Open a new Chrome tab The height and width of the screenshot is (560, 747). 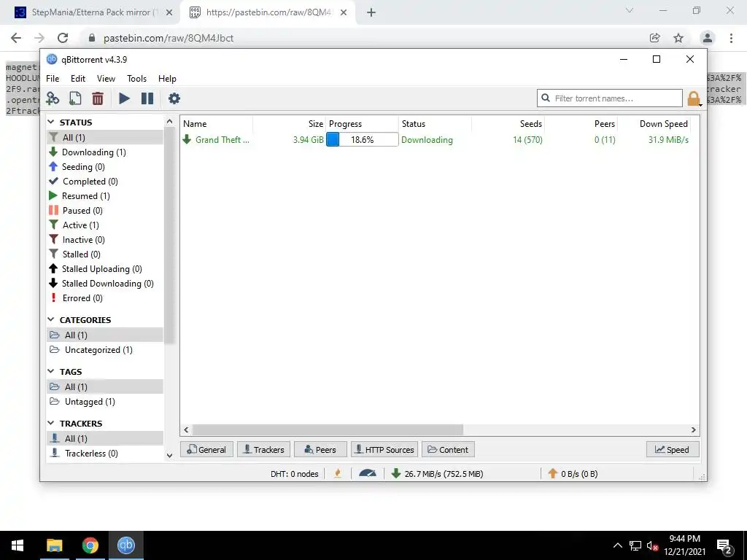(x=371, y=12)
